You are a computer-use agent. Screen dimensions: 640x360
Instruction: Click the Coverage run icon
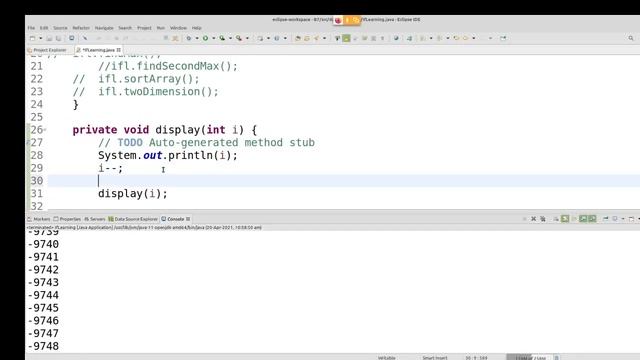click(x=222, y=38)
